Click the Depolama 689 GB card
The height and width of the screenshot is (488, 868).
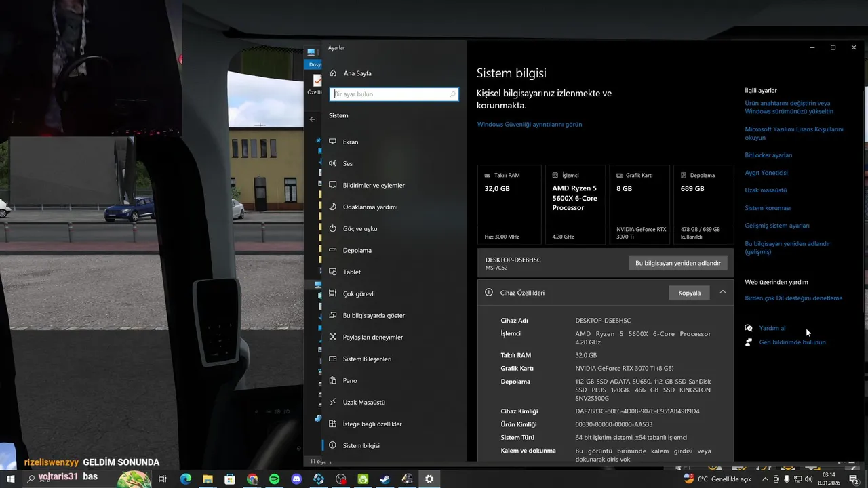pyautogui.click(x=703, y=205)
